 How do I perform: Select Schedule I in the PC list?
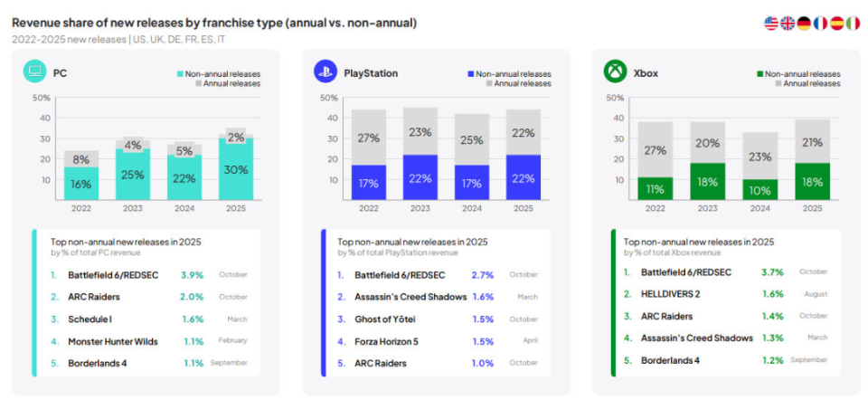coord(90,319)
